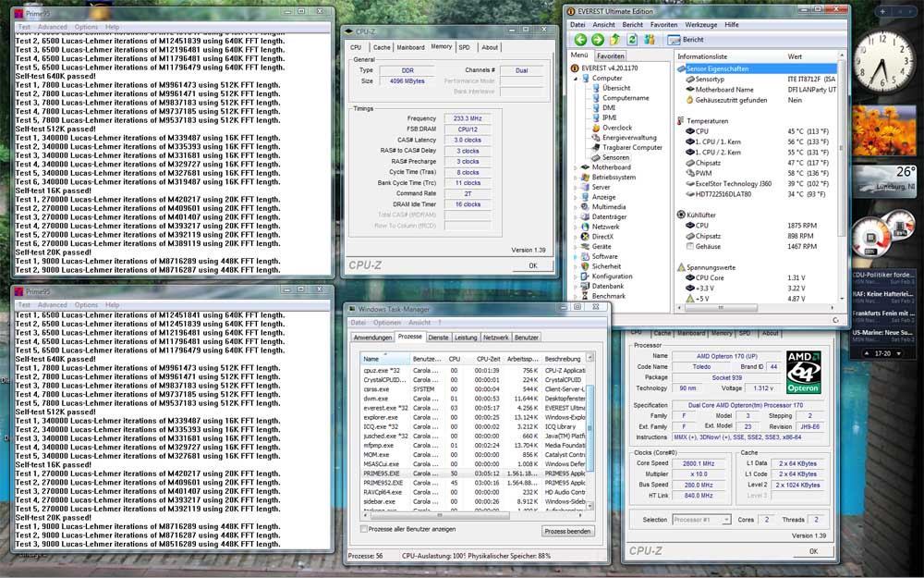Screen dimensions: 924x578
Task: Expand the Sicherheit node in EVEREST
Action: [x=576, y=266]
